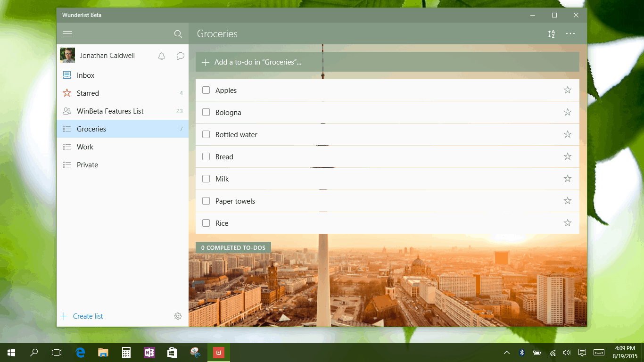Screen dimensions: 644x362
Task: Check off the Bologna to-do
Action: (x=206, y=112)
